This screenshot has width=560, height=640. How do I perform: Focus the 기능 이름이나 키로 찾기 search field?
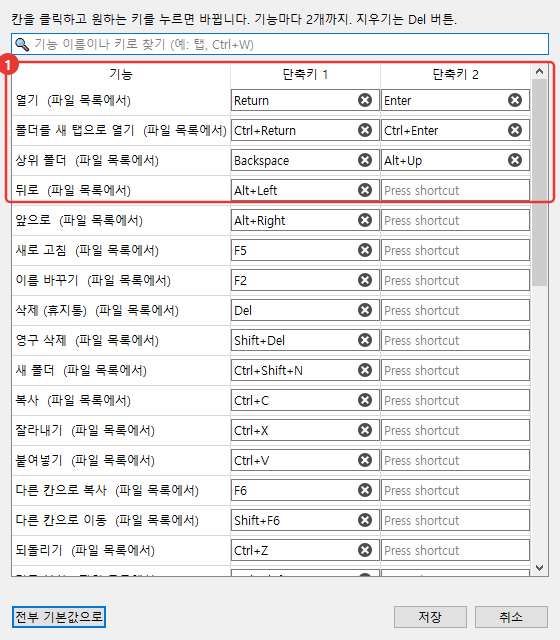click(280, 44)
